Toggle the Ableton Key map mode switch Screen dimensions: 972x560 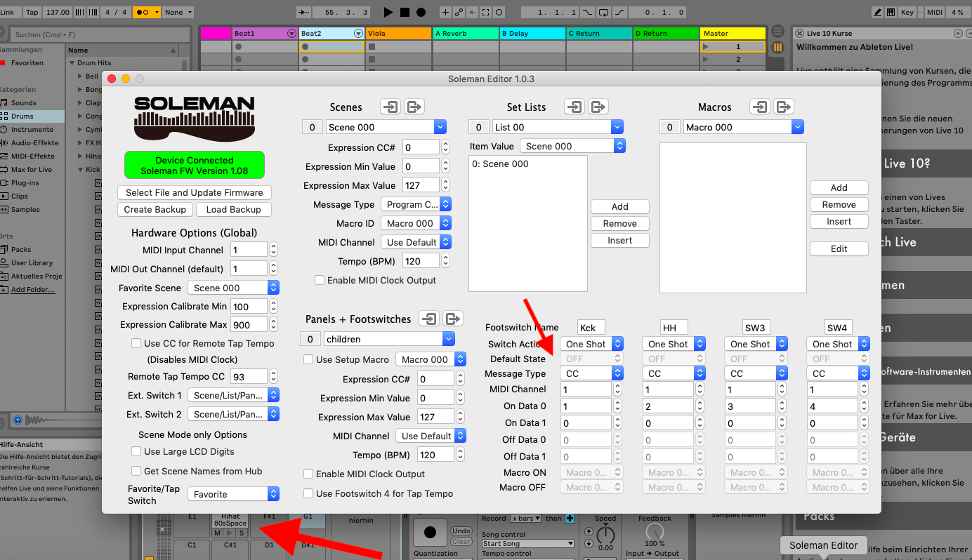[x=907, y=13]
